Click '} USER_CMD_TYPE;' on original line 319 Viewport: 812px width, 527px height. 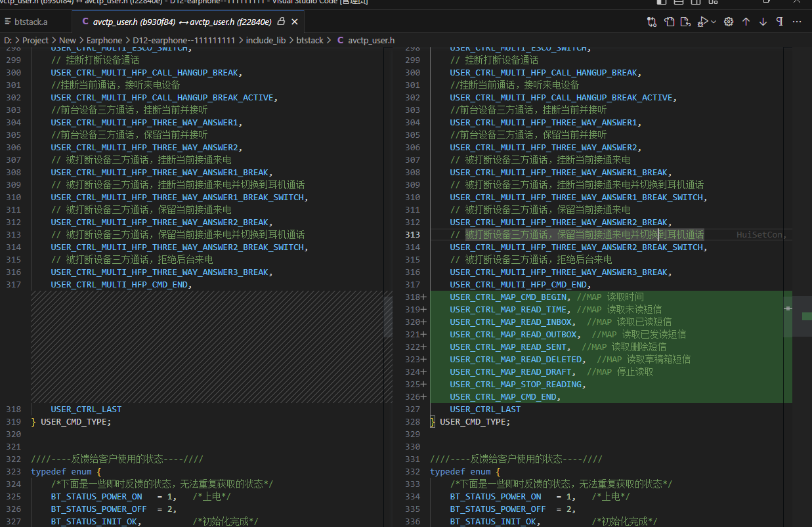coord(71,421)
